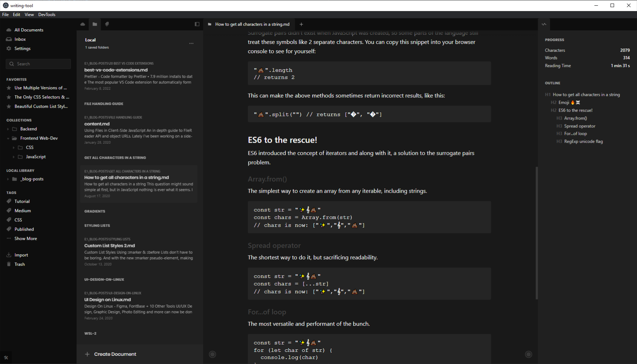Click the editor vertical scrollbar
This screenshot has width=637, height=364.
[537, 232]
